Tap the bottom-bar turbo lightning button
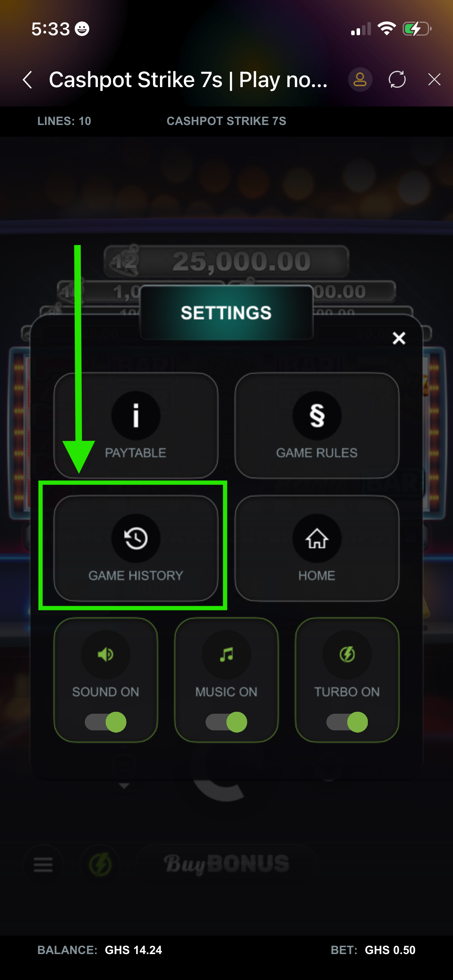The height and width of the screenshot is (980, 453). 100,864
